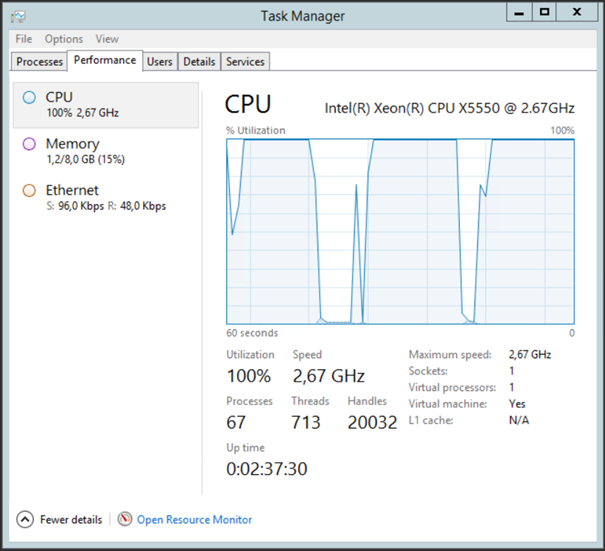Click the purple Memory circle icon
The image size is (605, 551).
coord(29,144)
